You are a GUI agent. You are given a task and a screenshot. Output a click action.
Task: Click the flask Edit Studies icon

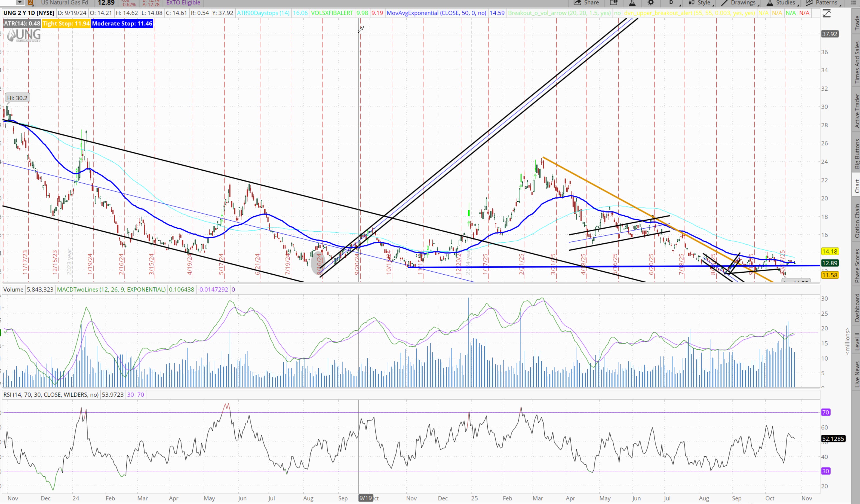pyautogui.click(x=632, y=3)
